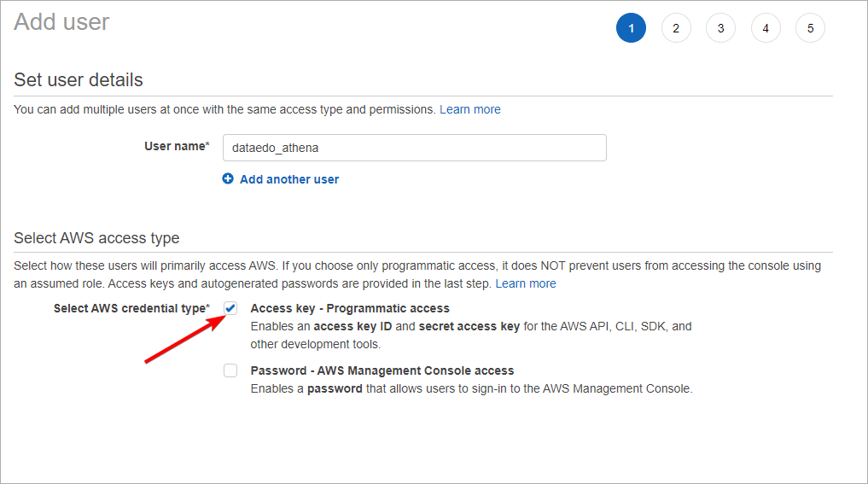Click 'Password - AWS Management Console access' label
The height and width of the screenshot is (484, 868).
(x=382, y=370)
